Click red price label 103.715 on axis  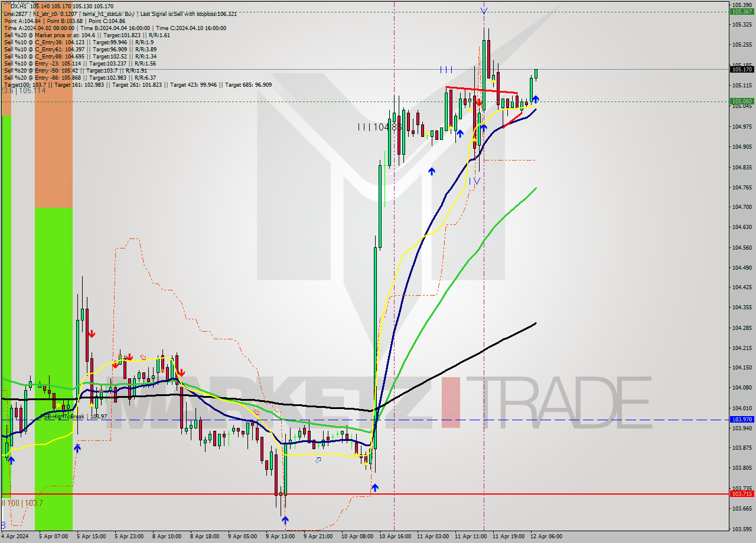pyautogui.click(x=742, y=493)
